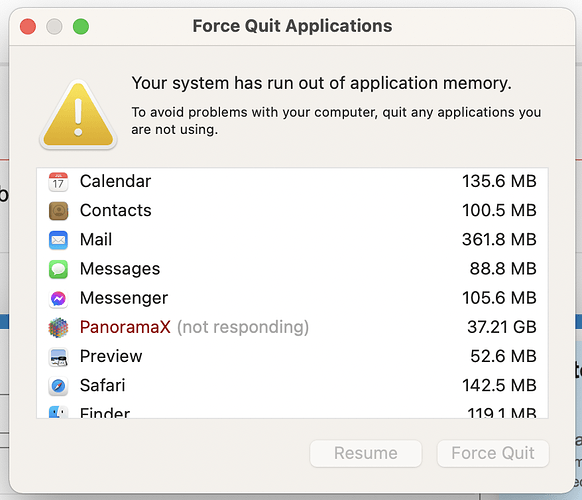Click the Messenger app icon

tap(58, 298)
